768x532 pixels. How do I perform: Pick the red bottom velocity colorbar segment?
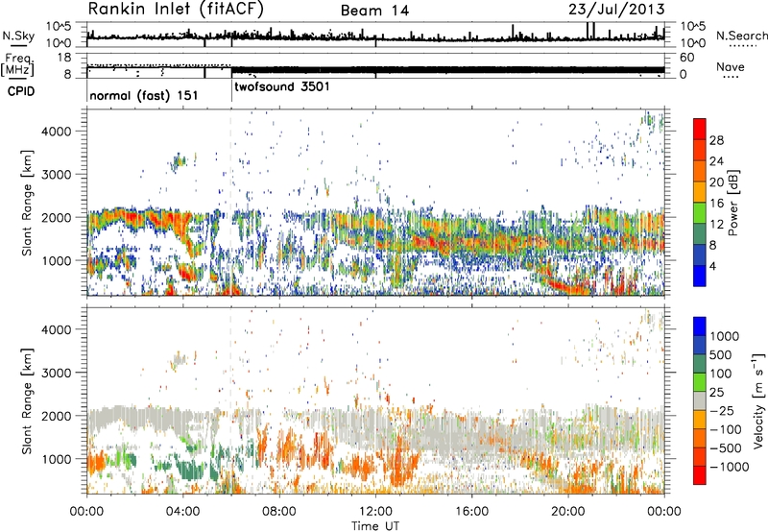coord(700,475)
